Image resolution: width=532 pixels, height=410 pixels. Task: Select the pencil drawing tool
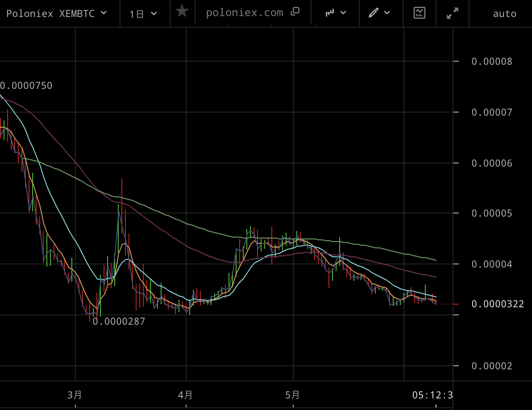coord(373,13)
